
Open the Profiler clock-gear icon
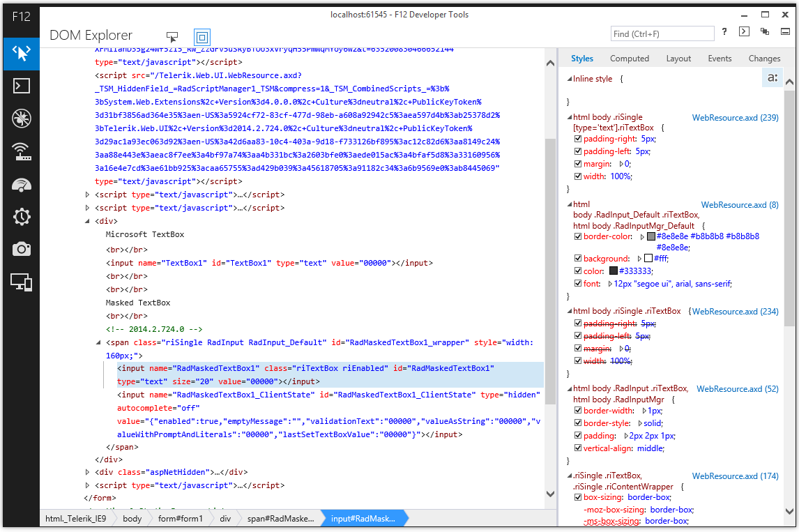21,217
